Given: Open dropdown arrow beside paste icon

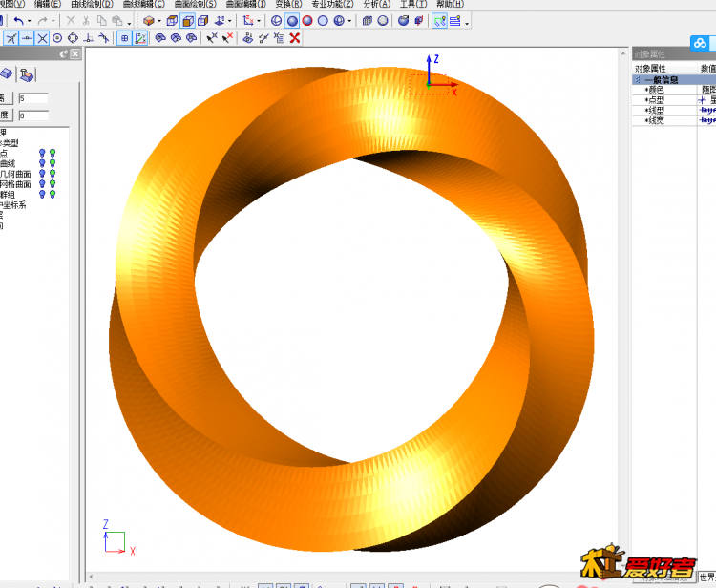Looking at the screenshot, I should [129, 21].
